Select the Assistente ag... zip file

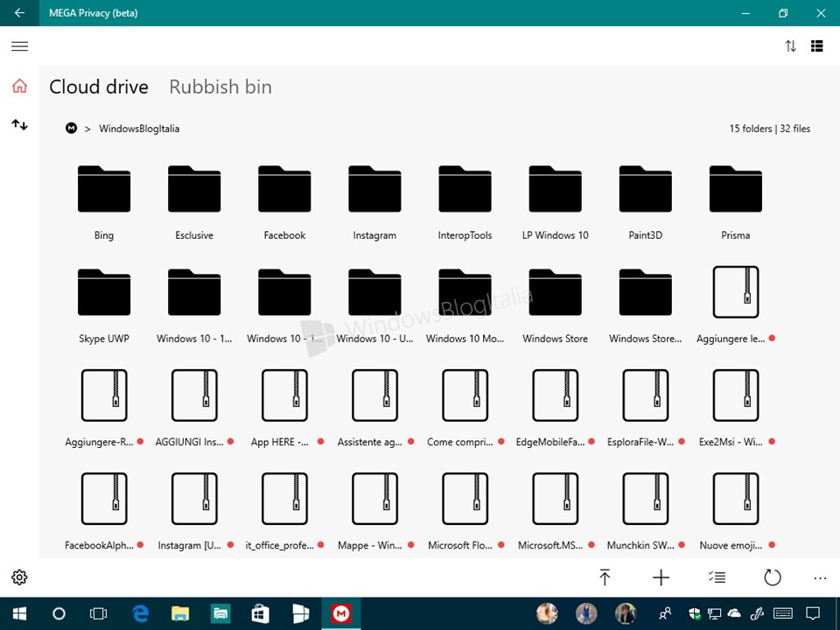pos(374,409)
